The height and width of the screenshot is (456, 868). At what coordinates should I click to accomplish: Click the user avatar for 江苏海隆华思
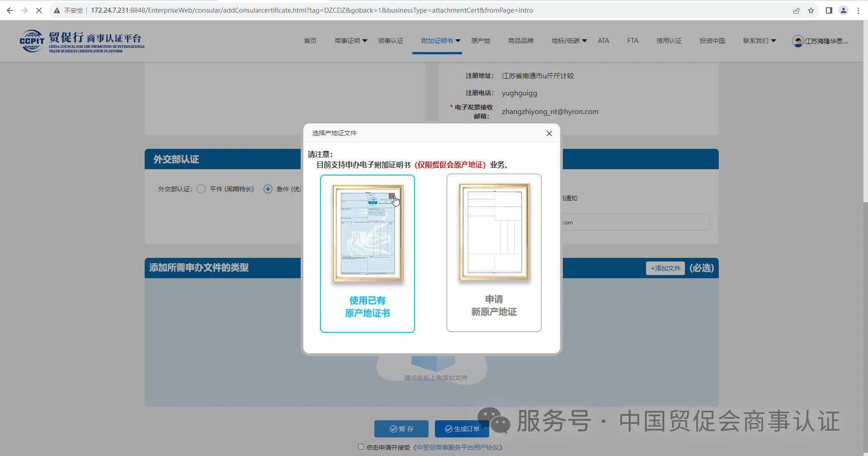(797, 41)
